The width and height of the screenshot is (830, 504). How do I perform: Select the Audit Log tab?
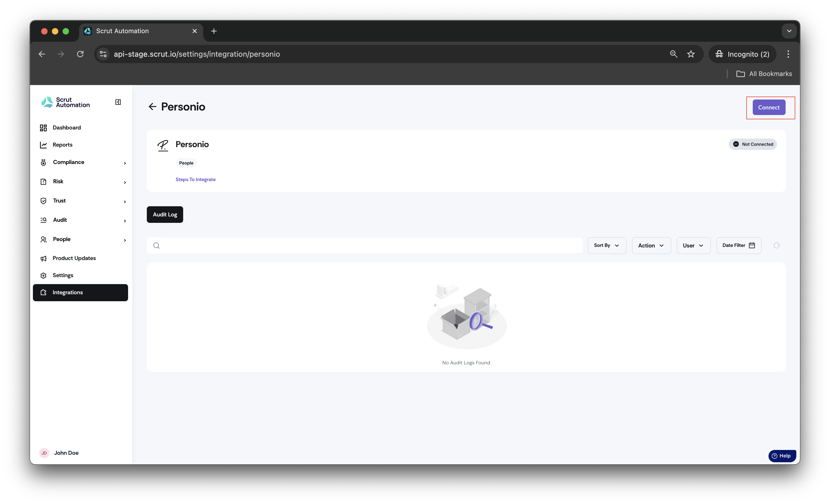165,215
